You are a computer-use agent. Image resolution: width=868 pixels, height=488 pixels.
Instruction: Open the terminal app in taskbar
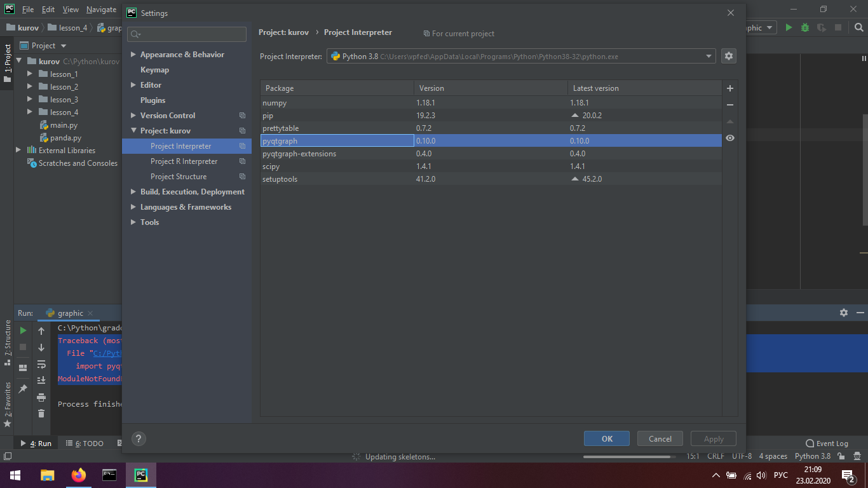tap(109, 475)
